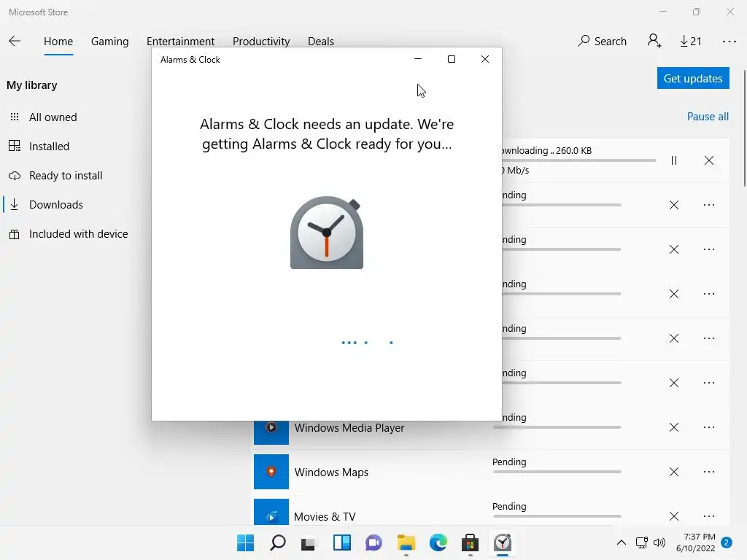Open more options for Movies & TV
Screen dimensions: 747x560
tap(709, 516)
